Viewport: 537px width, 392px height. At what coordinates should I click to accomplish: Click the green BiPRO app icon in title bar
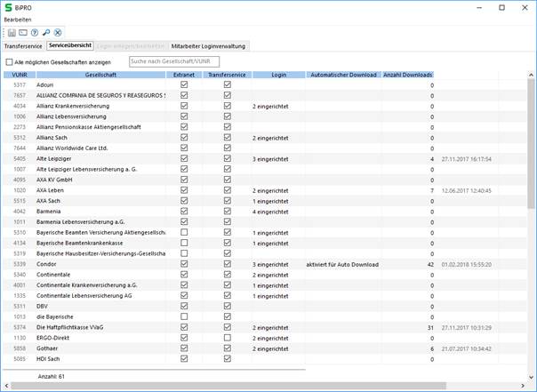tap(8, 7)
